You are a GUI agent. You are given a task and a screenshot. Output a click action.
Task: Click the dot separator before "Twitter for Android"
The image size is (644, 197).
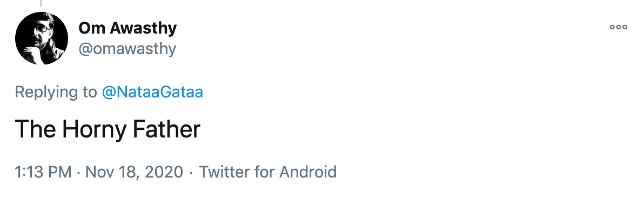pos(191,172)
